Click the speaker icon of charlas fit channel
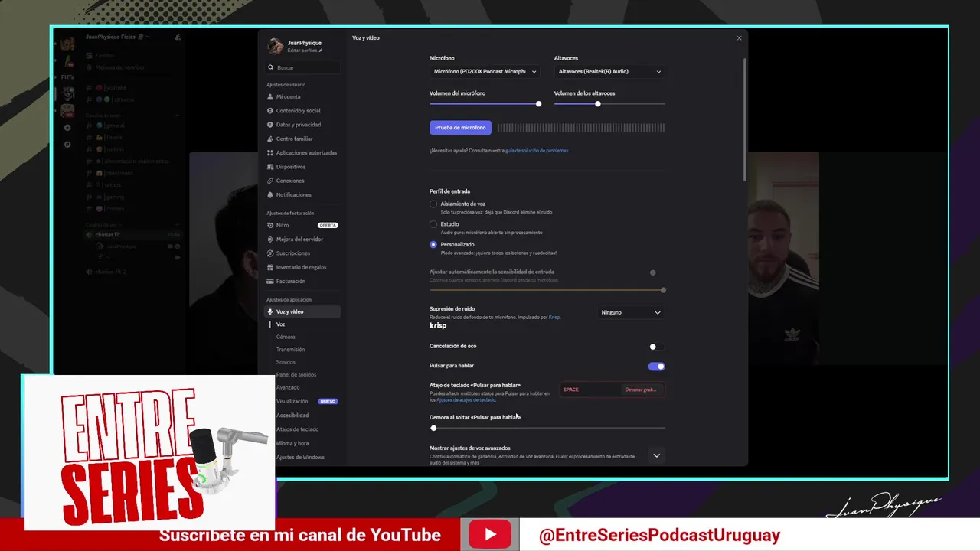Viewport: 980px width, 551px height. (x=90, y=235)
